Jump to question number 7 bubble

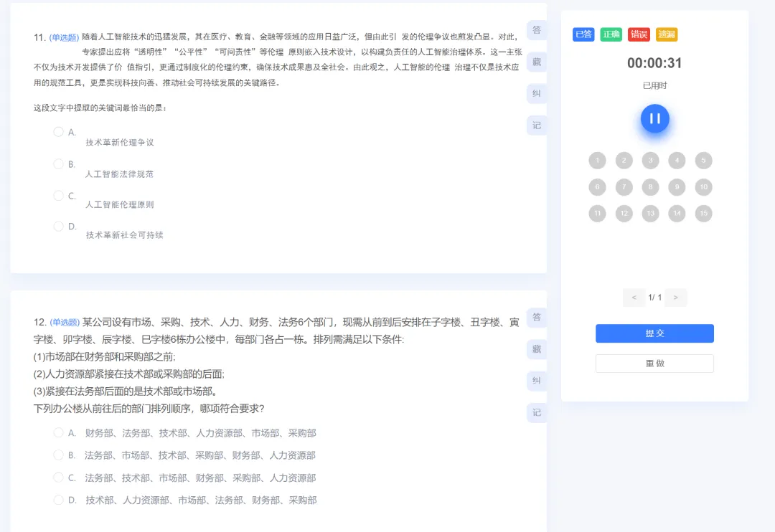[x=624, y=186]
